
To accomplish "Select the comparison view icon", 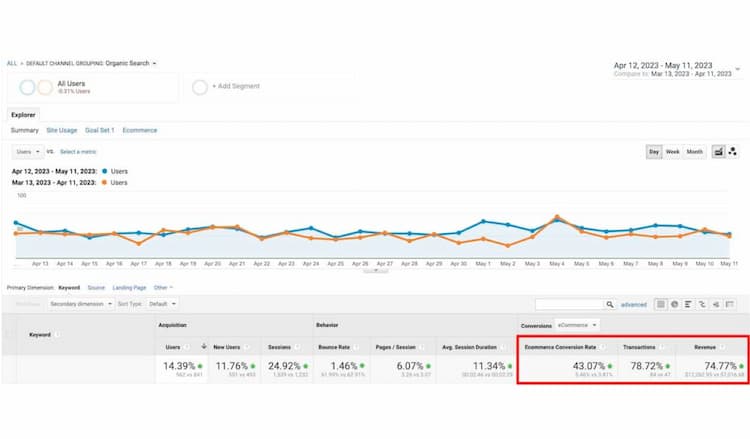I will [x=703, y=304].
